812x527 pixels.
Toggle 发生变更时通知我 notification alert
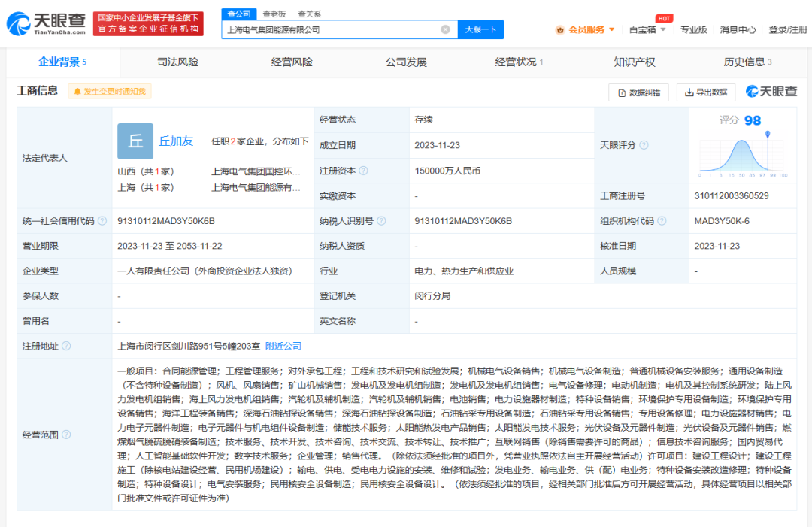pos(110,92)
